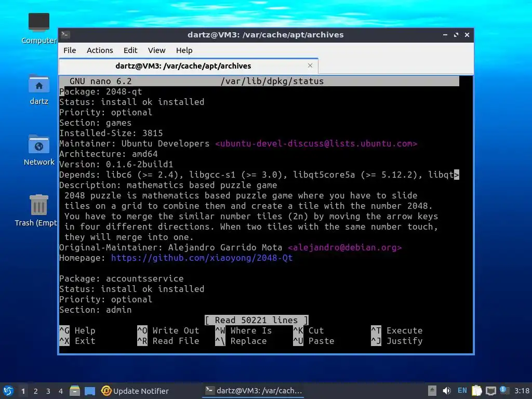Click the /var/lib/dpkg/status filename in nano header
The image size is (532, 399).
(272, 81)
